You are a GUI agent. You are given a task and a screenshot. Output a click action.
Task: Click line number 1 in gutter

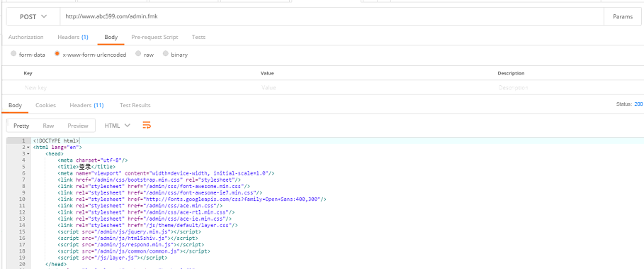[24, 141]
